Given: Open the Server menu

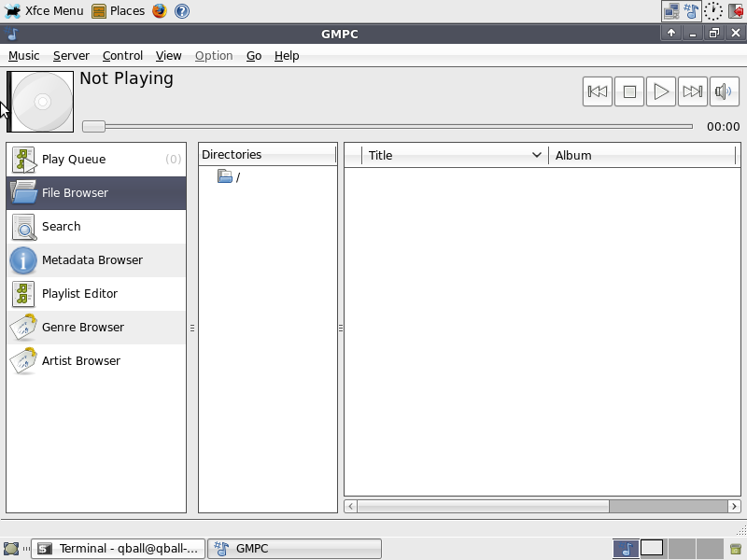Looking at the screenshot, I should point(71,56).
